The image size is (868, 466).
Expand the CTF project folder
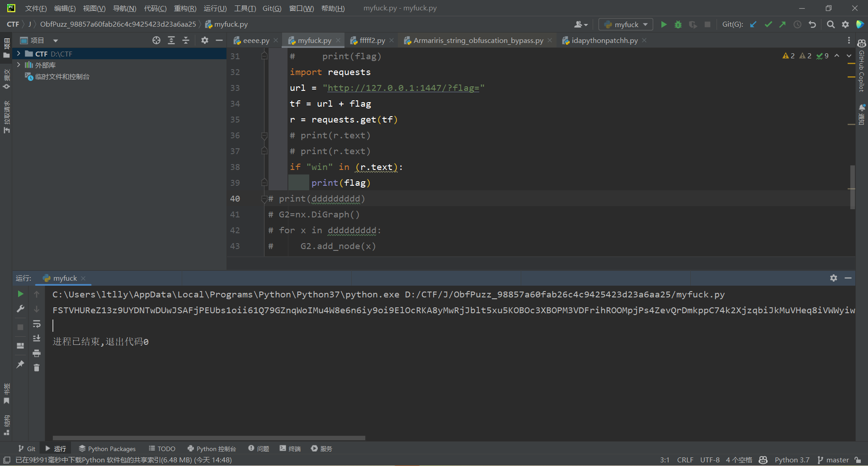click(x=19, y=54)
